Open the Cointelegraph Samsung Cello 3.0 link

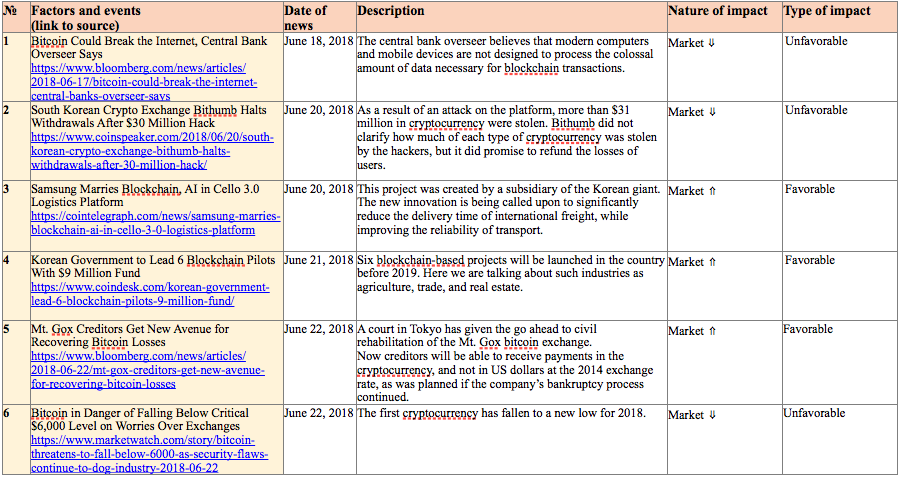(x=156, y=223)
